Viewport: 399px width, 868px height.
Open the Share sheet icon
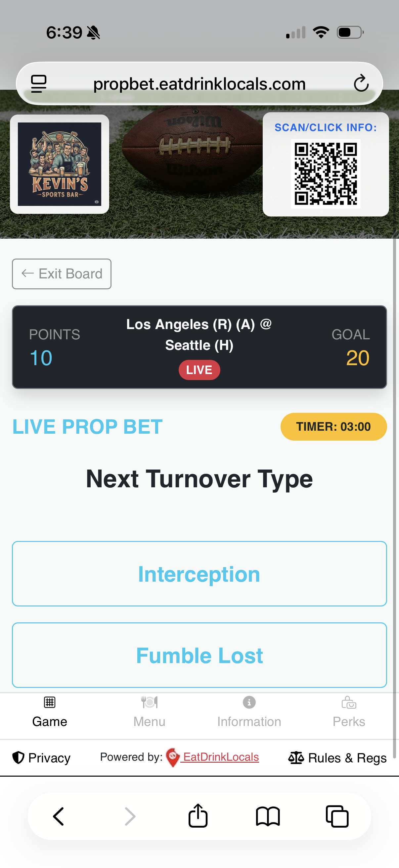click(198, 815)
